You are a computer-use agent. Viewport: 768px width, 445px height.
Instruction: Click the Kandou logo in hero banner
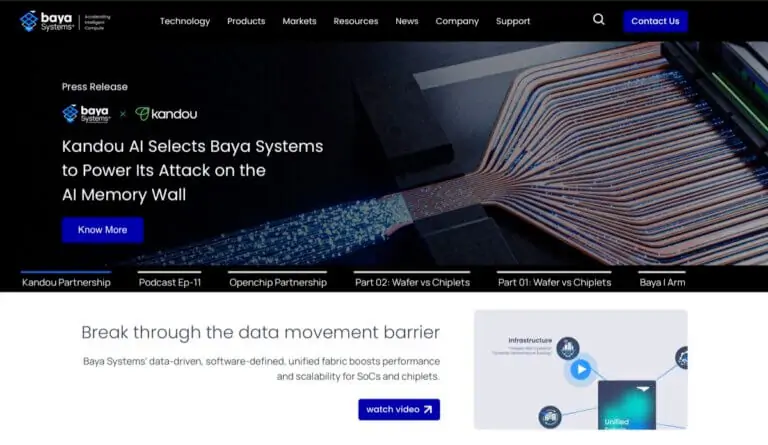166,114
